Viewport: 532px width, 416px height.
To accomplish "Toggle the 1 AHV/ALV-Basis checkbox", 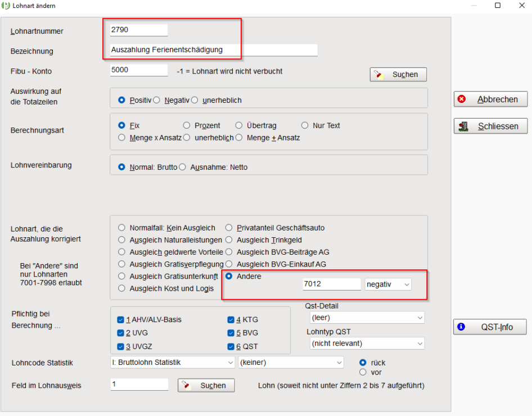I will pos(120,320).
